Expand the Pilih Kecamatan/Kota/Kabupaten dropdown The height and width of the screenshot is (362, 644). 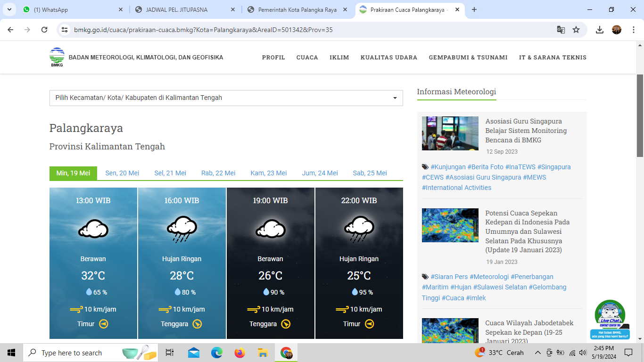click(226, 98)
